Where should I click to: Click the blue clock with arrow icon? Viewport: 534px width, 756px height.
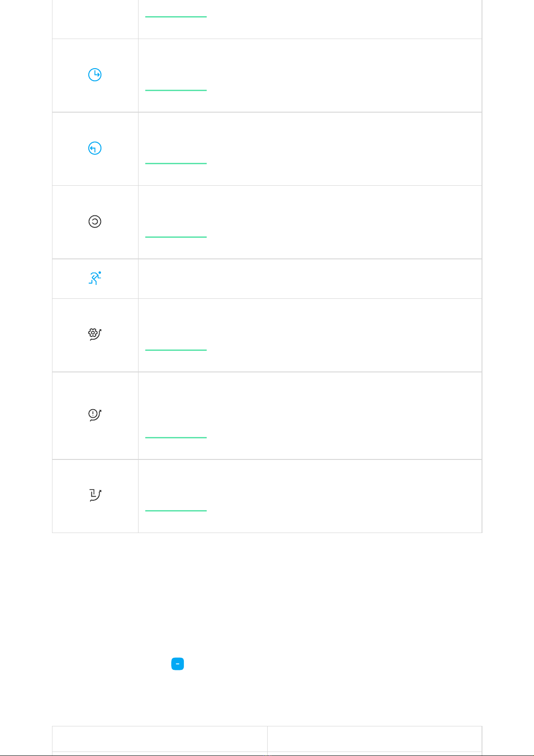click(x=95, y=74)
